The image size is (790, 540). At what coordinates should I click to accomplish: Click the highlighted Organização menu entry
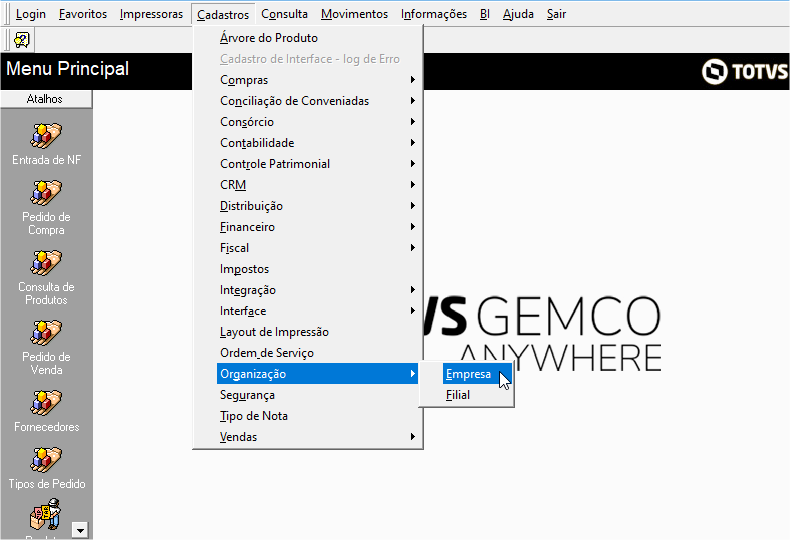coord(318,374)
